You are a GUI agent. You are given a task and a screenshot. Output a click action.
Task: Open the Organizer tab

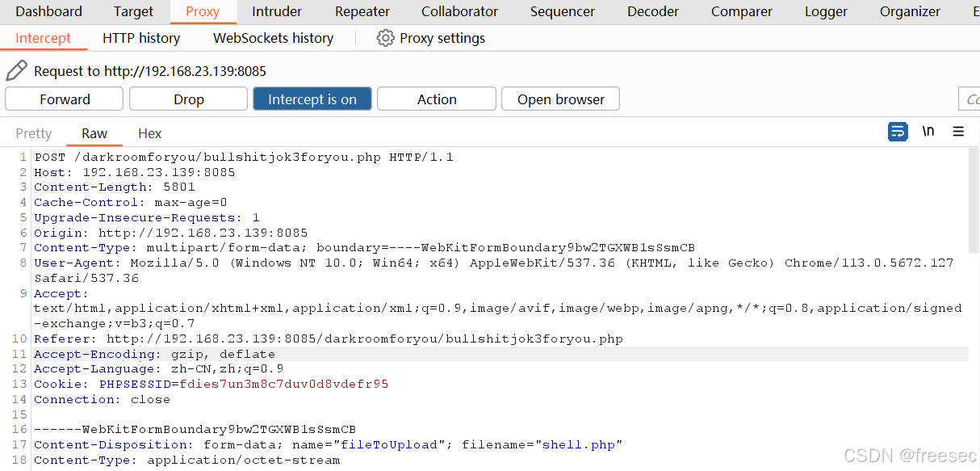pyautogui.click(x=910, y=11)
